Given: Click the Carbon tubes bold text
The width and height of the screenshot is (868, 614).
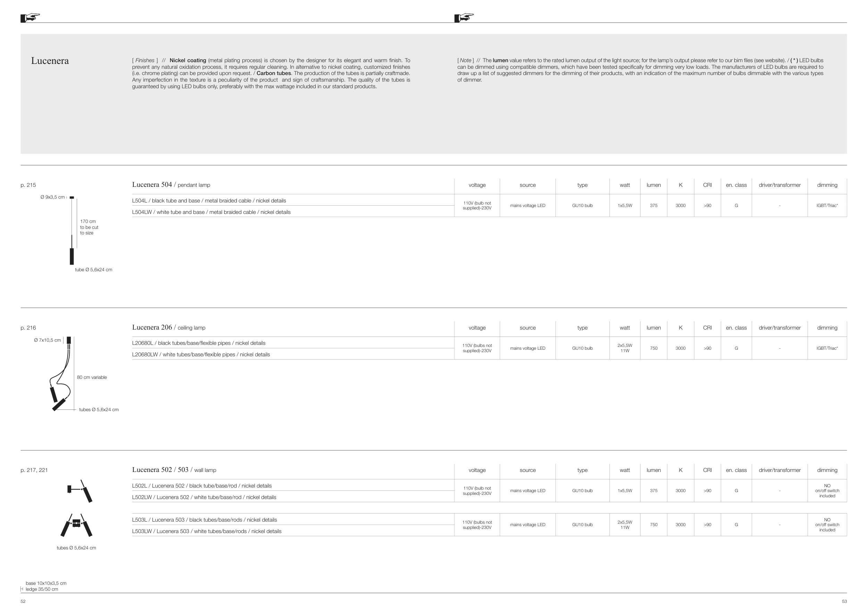Looking at the screenshot, I should pyautogui.click(x=274, y=73).
